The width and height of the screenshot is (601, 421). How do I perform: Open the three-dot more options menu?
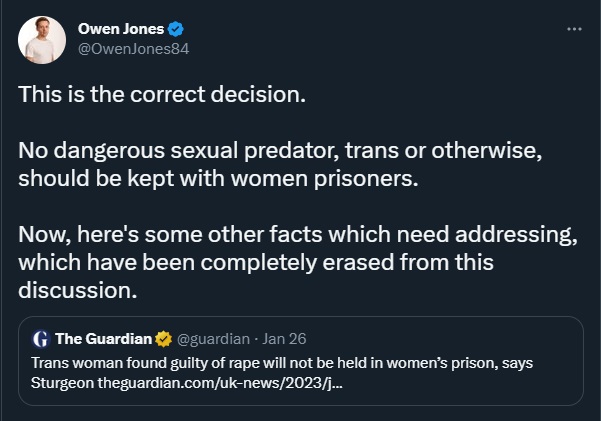coord(574,29)
